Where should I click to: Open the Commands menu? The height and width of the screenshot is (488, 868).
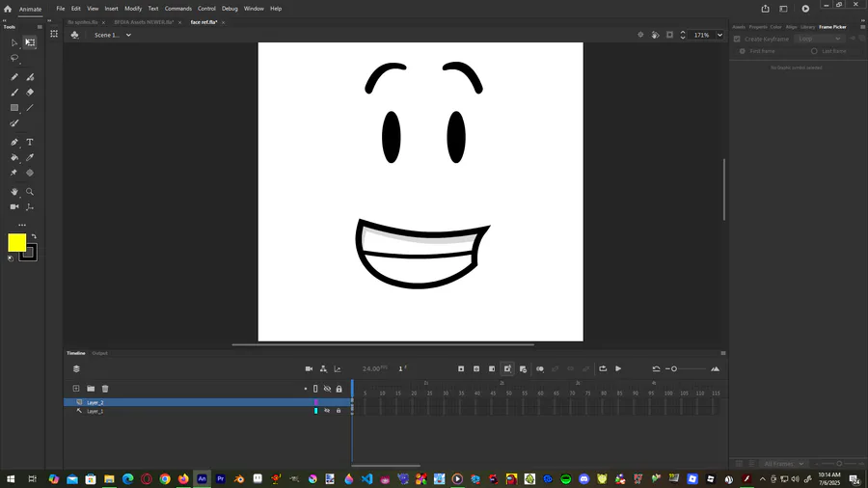(177, 9)
